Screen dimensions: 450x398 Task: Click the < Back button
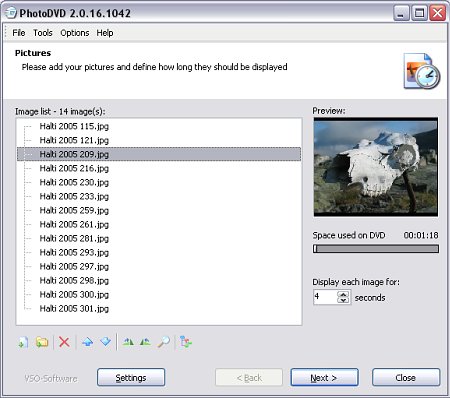[249, 378]
